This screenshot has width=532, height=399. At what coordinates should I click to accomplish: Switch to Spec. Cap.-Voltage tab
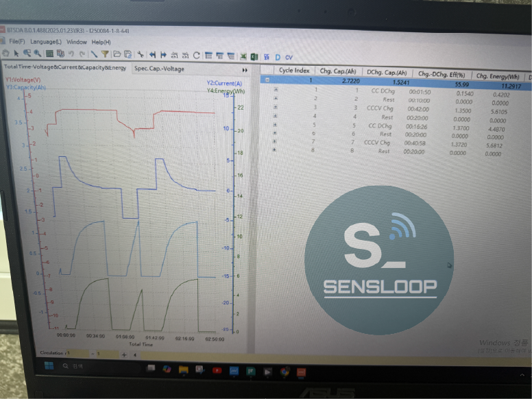(159, 69)
